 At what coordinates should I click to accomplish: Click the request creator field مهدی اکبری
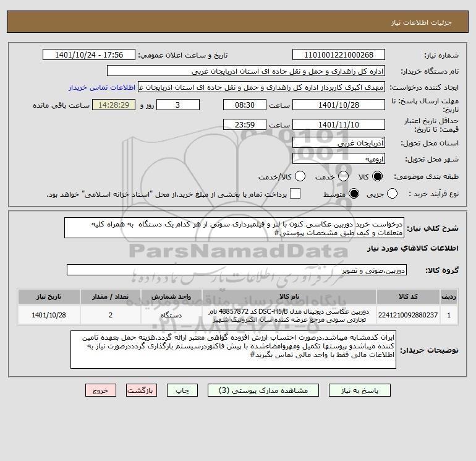click(x=261, y=87)
